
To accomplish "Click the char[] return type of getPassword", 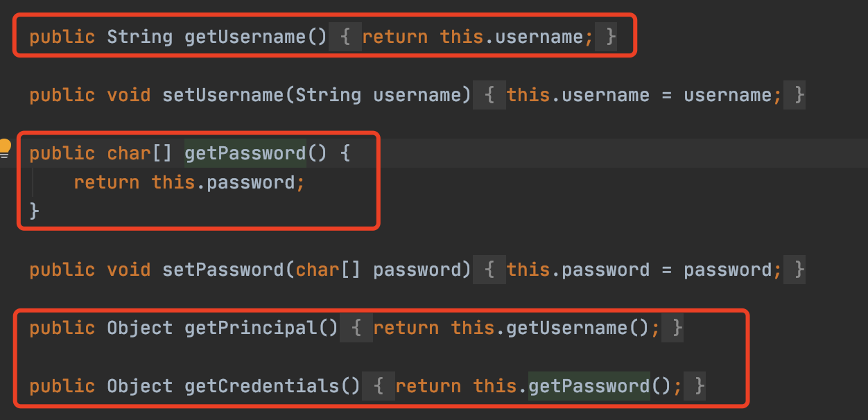I will [x=139, y=153].
